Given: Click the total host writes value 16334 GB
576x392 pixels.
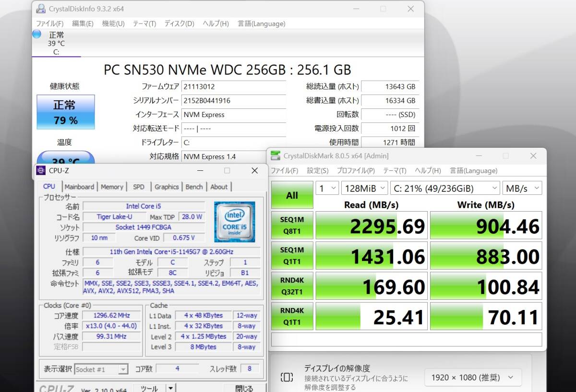Looking at the screenshot, I should (x=390, y=101).
